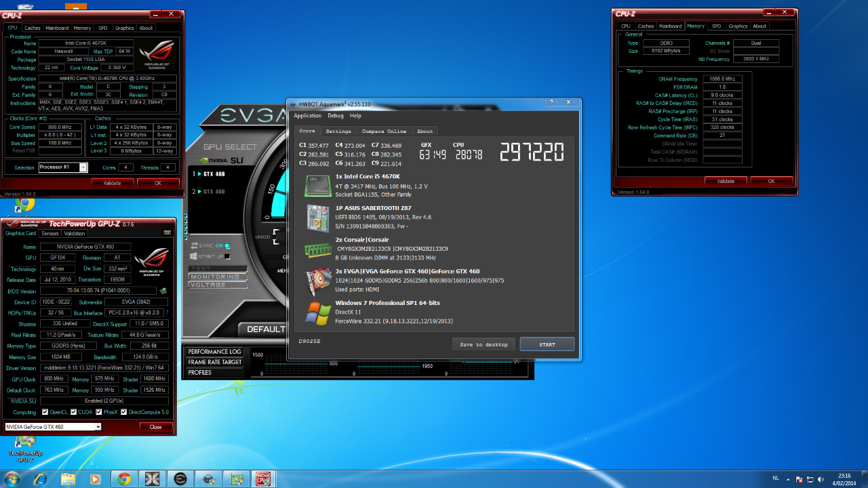Viewport: 868px width, 488px height.
Task: Open the About tab in Aquamark
Action: (x=425, y=131)
